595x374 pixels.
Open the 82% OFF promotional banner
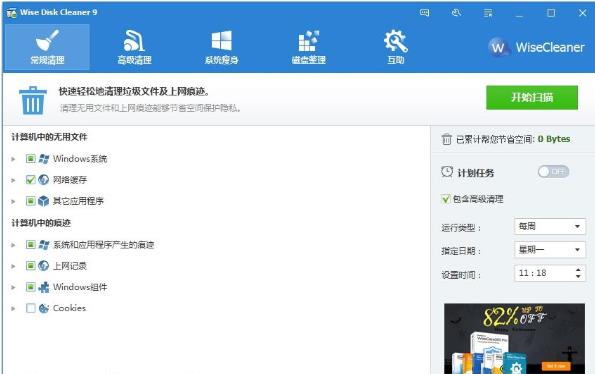coord(514,339)
